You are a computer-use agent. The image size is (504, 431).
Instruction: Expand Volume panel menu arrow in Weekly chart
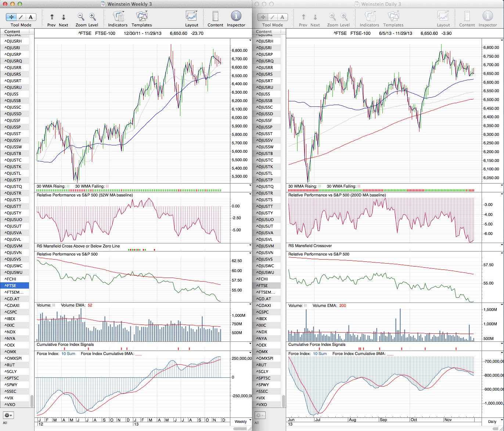click(x=250, y=305)
